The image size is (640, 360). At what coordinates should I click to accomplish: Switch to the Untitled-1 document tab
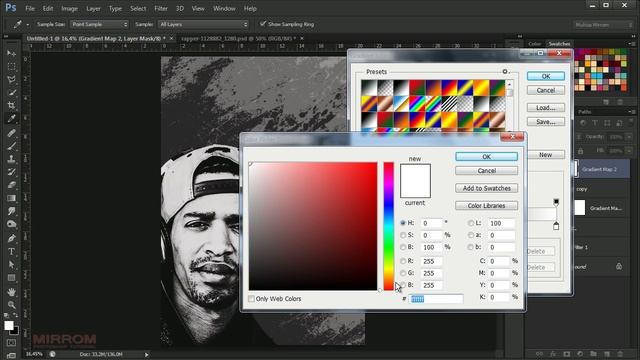(x=96, y=38)
